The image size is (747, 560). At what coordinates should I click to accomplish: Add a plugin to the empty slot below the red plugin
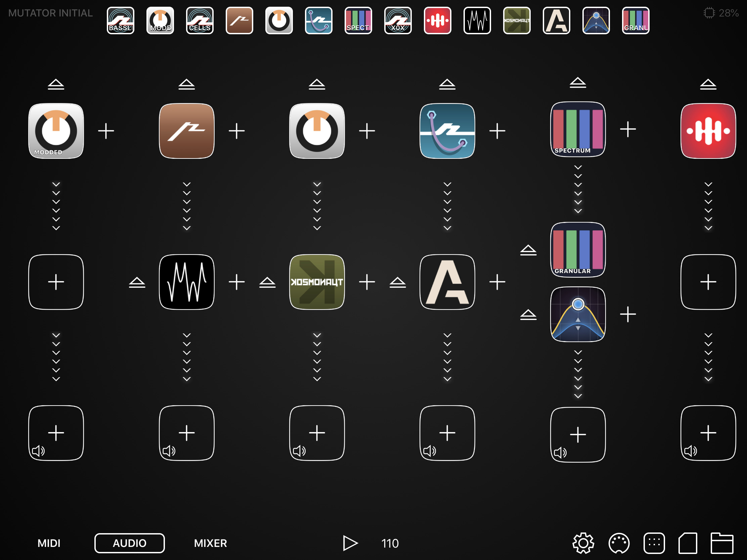(708, 282)
